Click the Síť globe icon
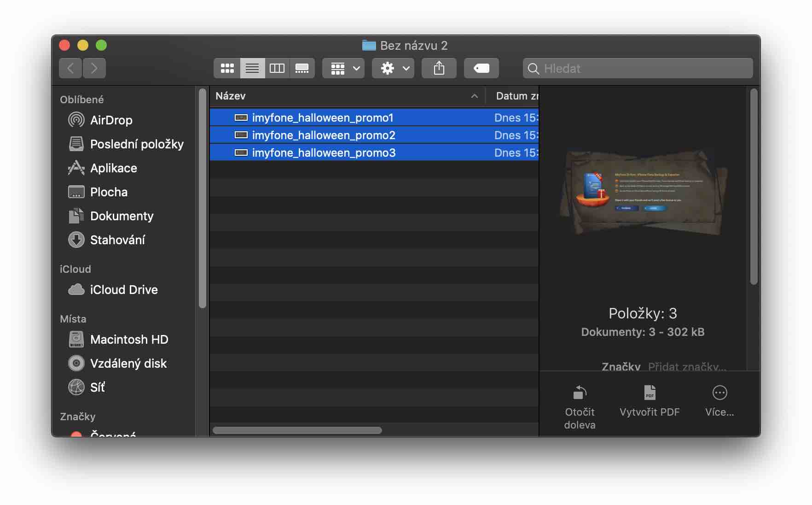This screenshot has width=812, height=505. pyautogui.click(x=76, y=387)
